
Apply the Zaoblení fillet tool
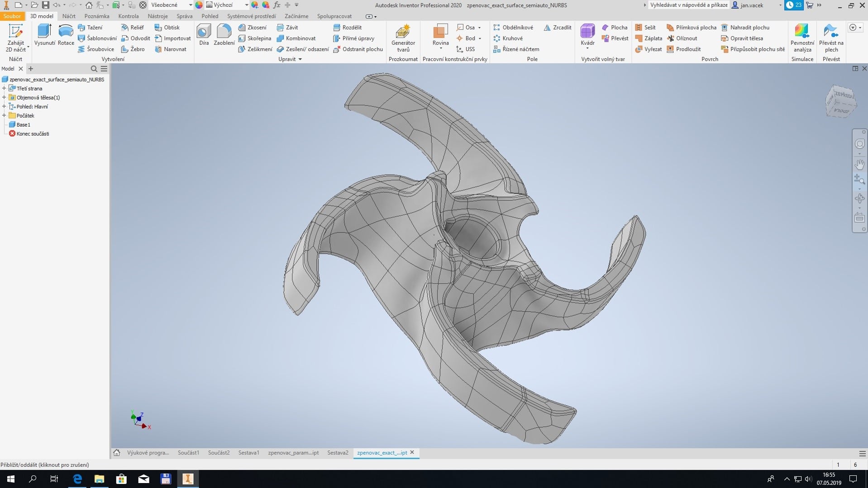point(224,35)
